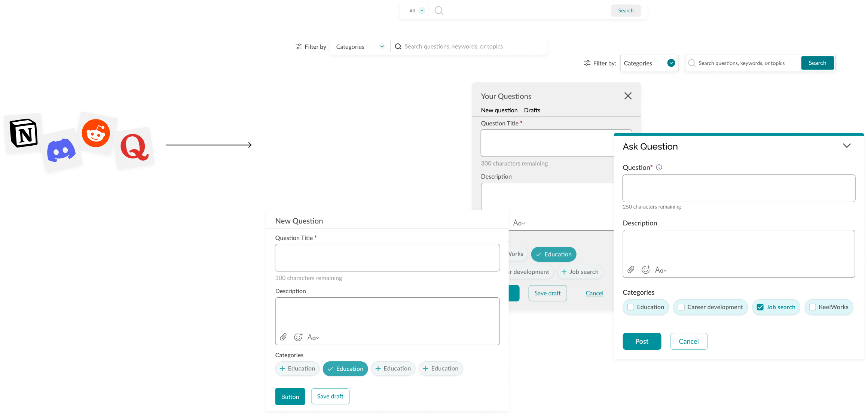Toggle Education checkbox in Ask Question
Image resolution: width=868 pixels, height=416 pixels.
(631, 307)
